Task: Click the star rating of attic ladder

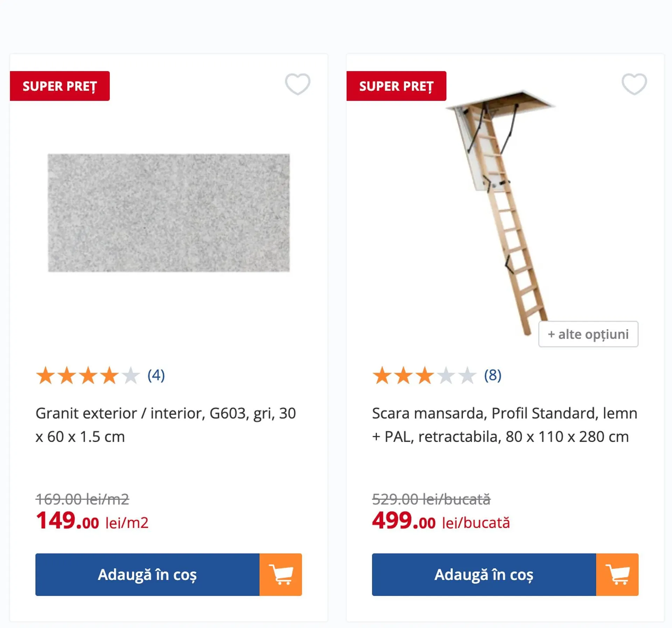Action: pyautogui.click(x=424, y=375)
